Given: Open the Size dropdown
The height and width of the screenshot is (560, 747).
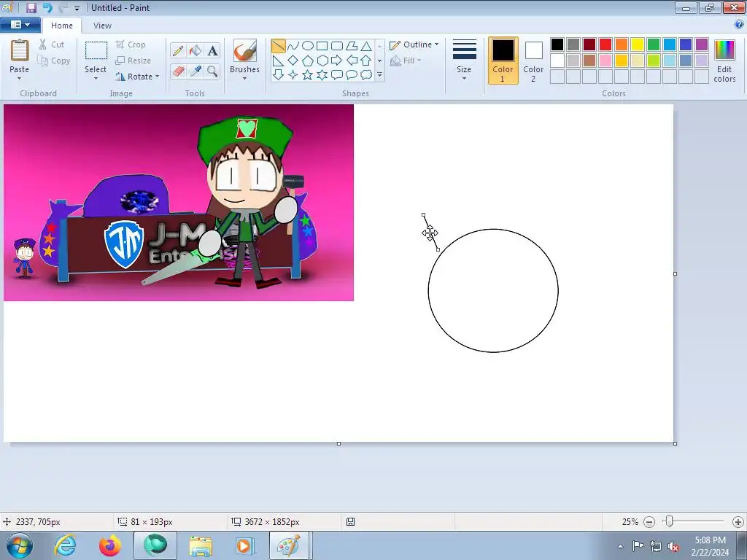Looking at the screenshot, I should click(465, 61).
